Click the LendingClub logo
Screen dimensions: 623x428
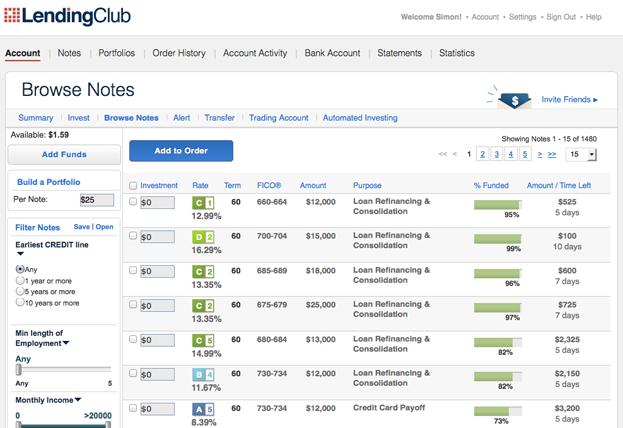[67, 16]
